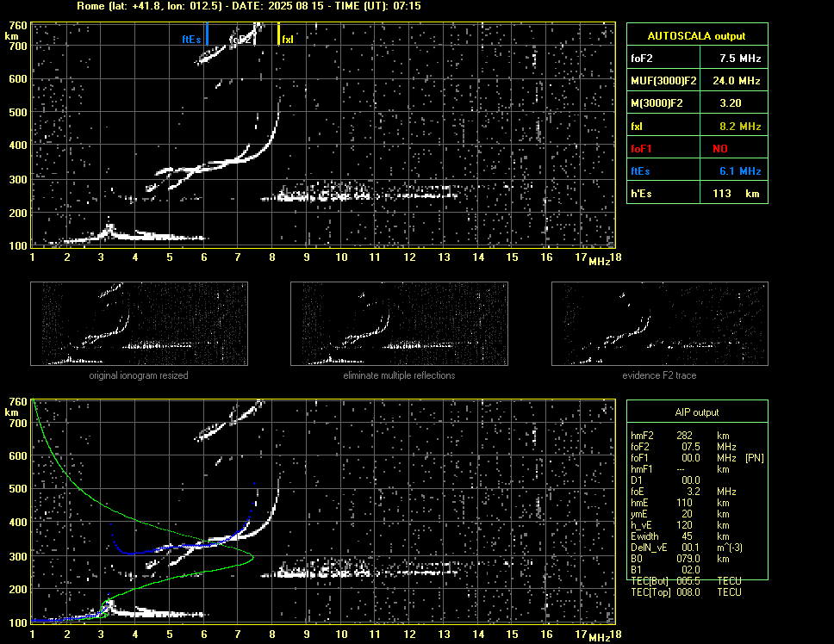
Task: Click the B0 value '079.0'
Action: tap(688, 559)
